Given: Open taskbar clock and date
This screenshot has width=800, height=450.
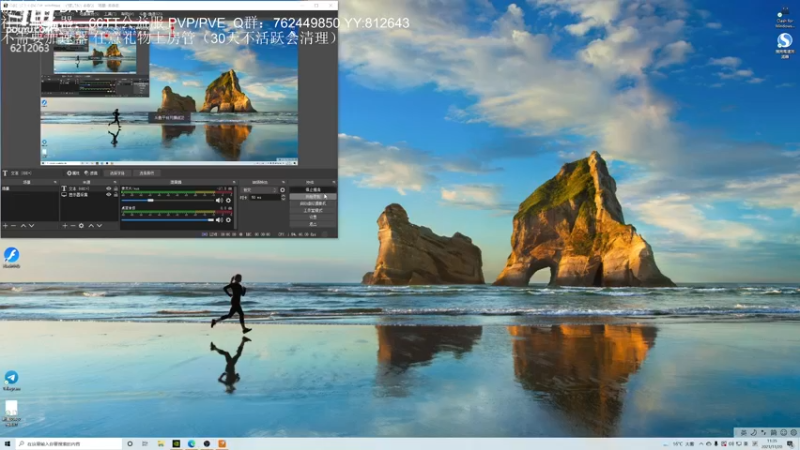Looking at the screenshot, I should point(772,444).
